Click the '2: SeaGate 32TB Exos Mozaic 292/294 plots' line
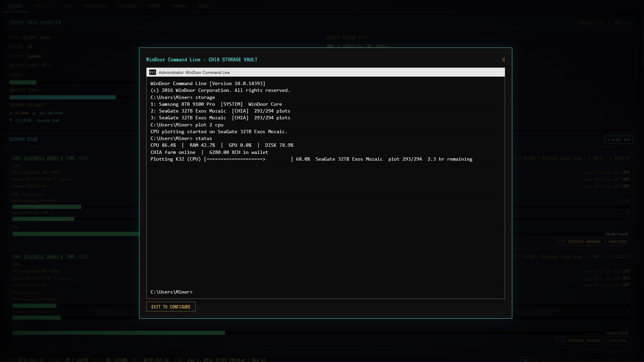 coord(220,111)
